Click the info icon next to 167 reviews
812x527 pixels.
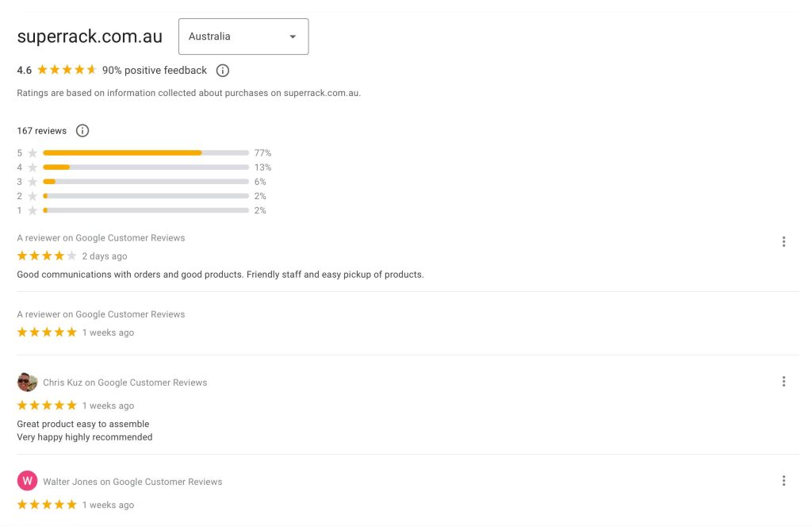click(x=82, y=130)
